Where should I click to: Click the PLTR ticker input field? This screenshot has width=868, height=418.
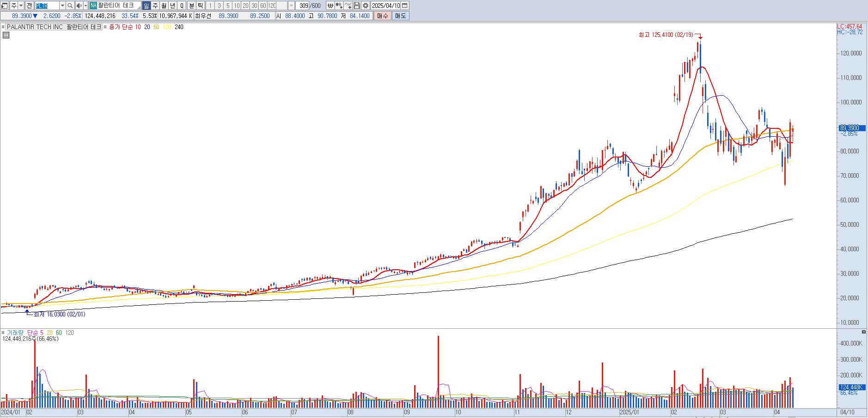point(47,6)
